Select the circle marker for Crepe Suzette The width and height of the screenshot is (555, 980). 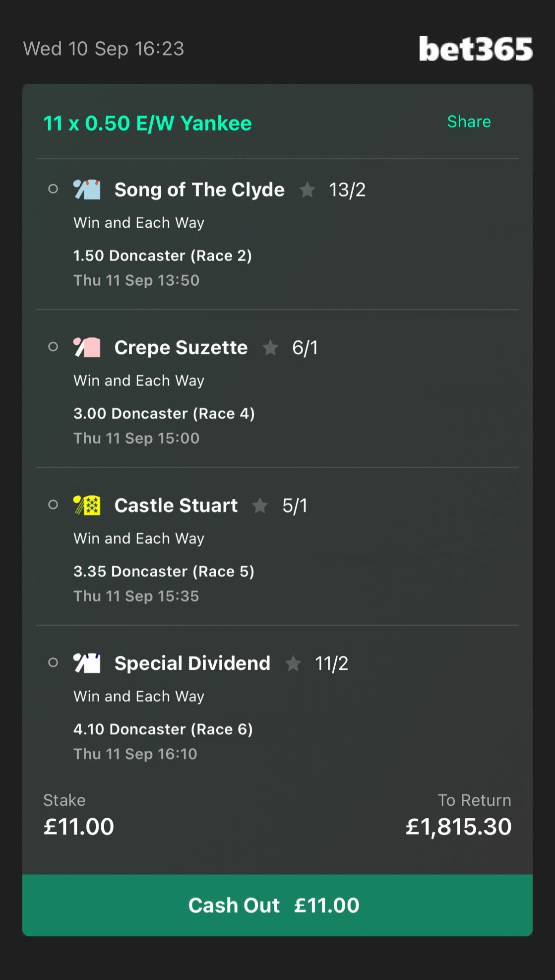(53, 347)
